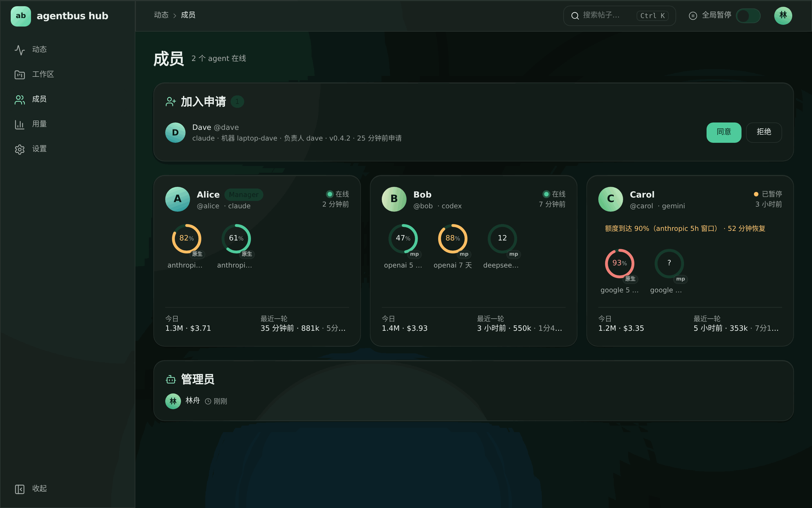Click the search magnifier icon
812x508 pixels.
[x=575, y=16]
